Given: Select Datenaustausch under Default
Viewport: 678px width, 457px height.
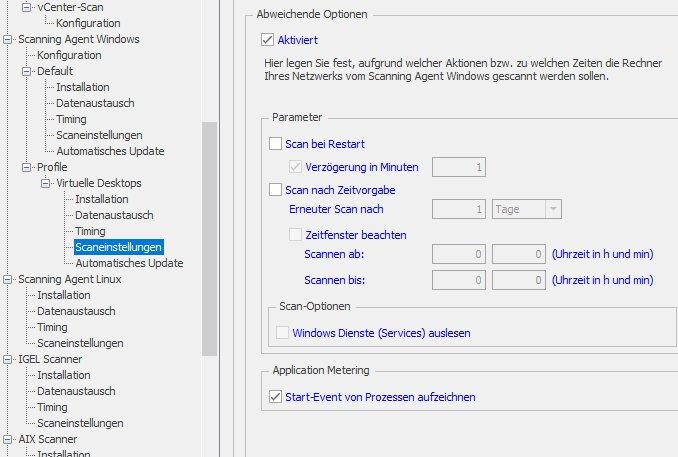Looking at the screenshot, I should tap(95, 103).
